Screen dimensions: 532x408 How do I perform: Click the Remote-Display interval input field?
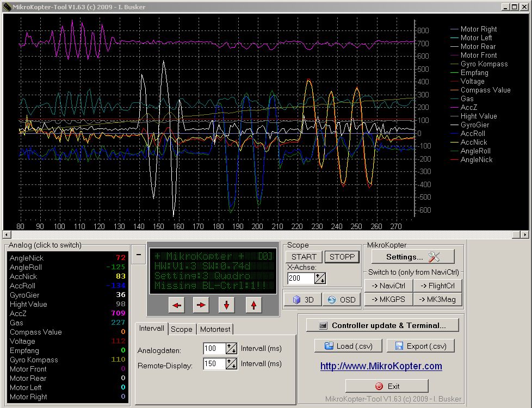click(x=214, y=364)
